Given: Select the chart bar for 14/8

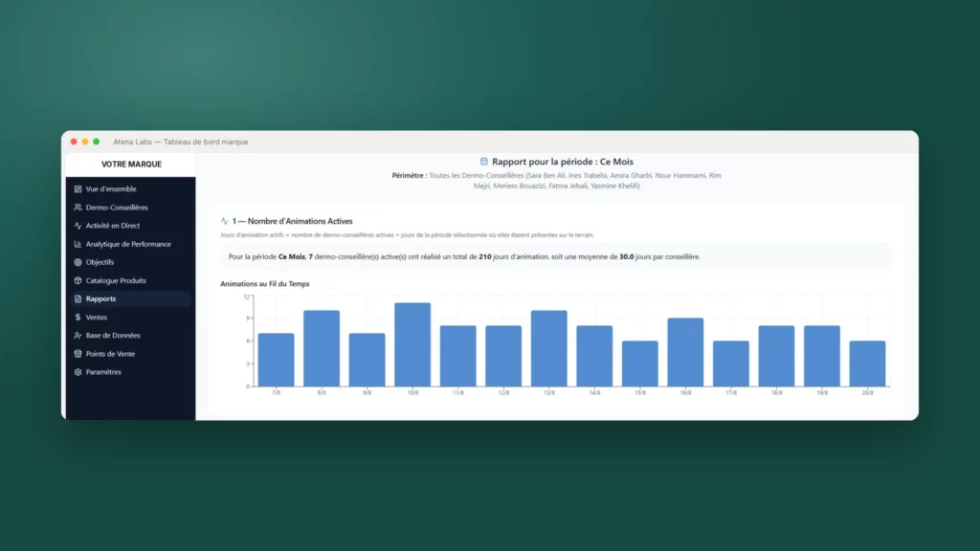Looking at the screenshot, I should tap(594, 356).
